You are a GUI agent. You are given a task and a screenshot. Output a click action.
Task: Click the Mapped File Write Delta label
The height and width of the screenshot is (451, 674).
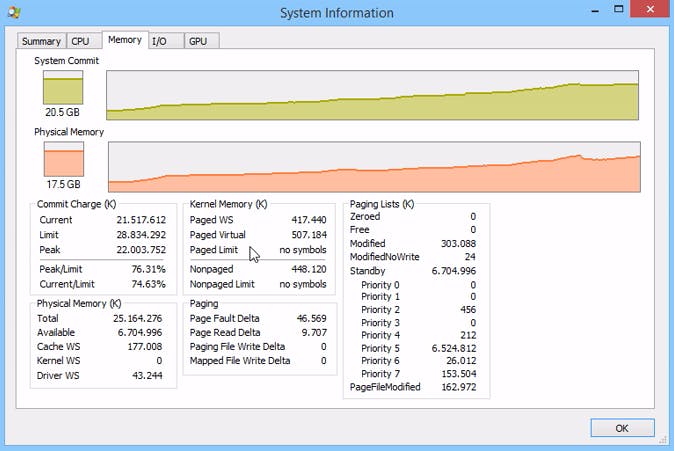(240, 361)
